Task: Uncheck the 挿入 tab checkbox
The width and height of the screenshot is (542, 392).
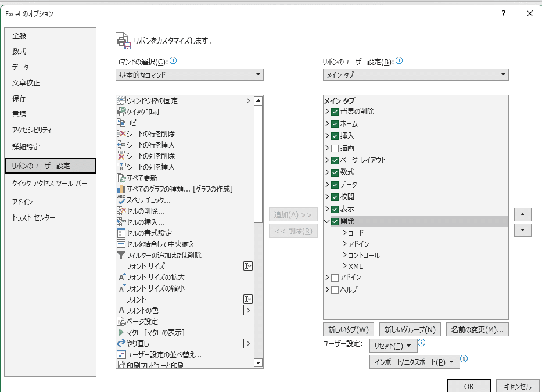Action: pos(335,136)
